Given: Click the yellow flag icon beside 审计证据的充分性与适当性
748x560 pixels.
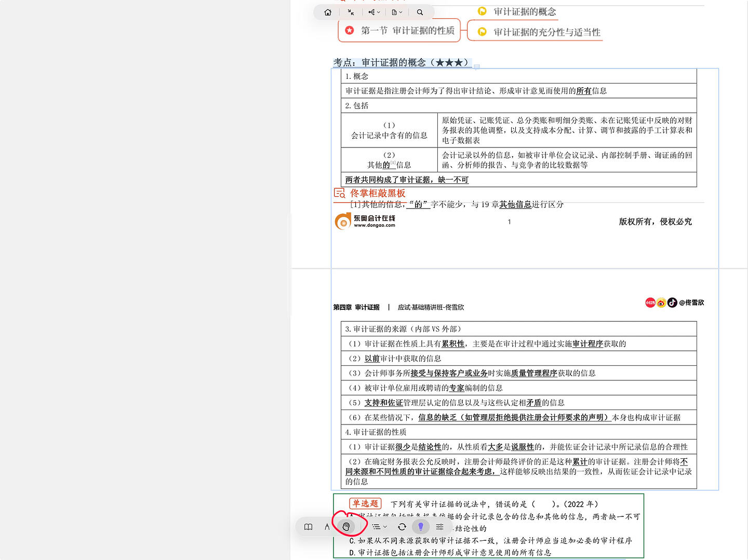Looking at the screenshot, I should click(482, 32).
